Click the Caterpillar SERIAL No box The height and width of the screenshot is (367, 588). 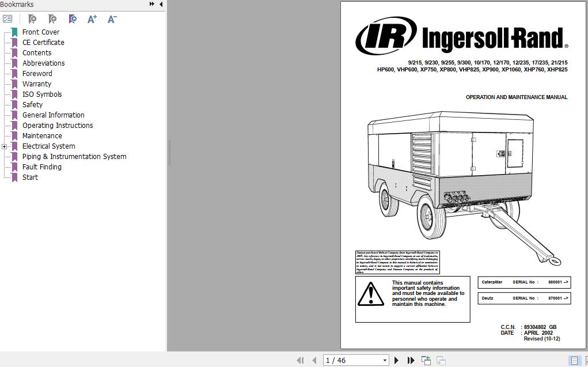point(524,282)
